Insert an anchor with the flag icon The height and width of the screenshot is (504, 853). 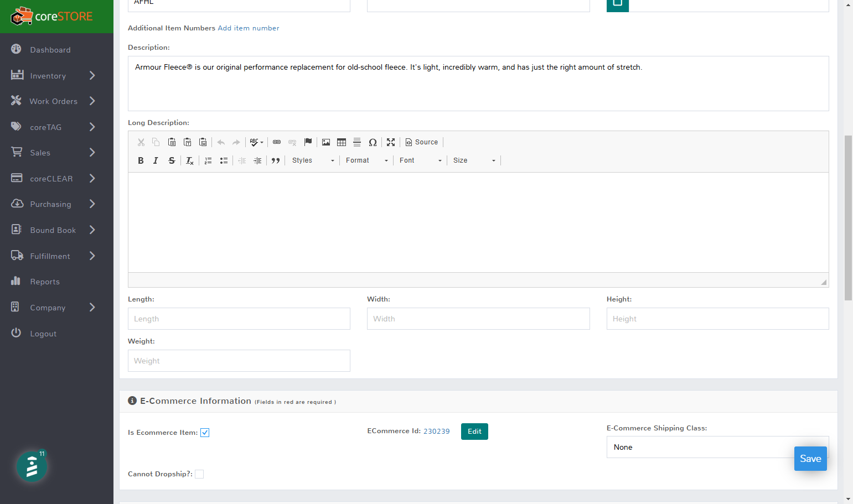point(308,142)
